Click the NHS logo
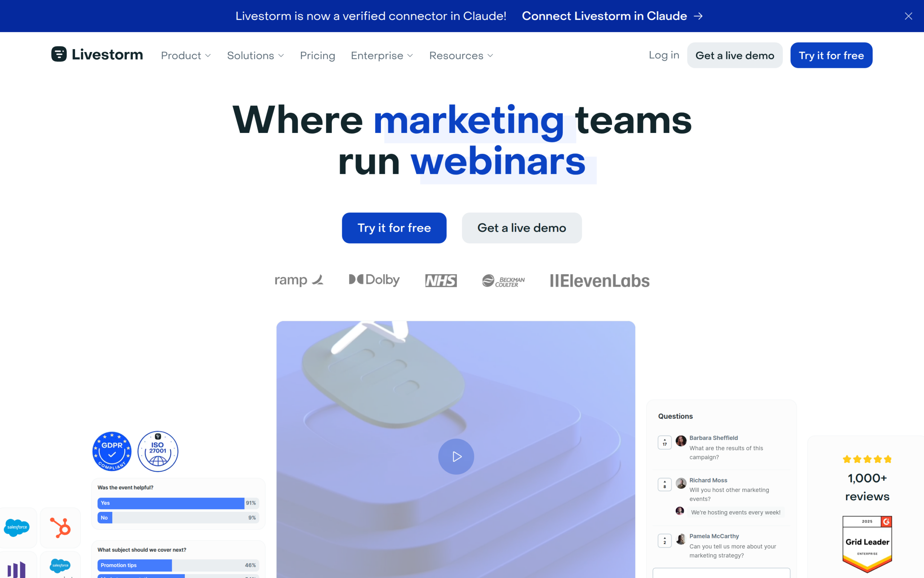This screenshot has width=924, height=578. point(441,281)
